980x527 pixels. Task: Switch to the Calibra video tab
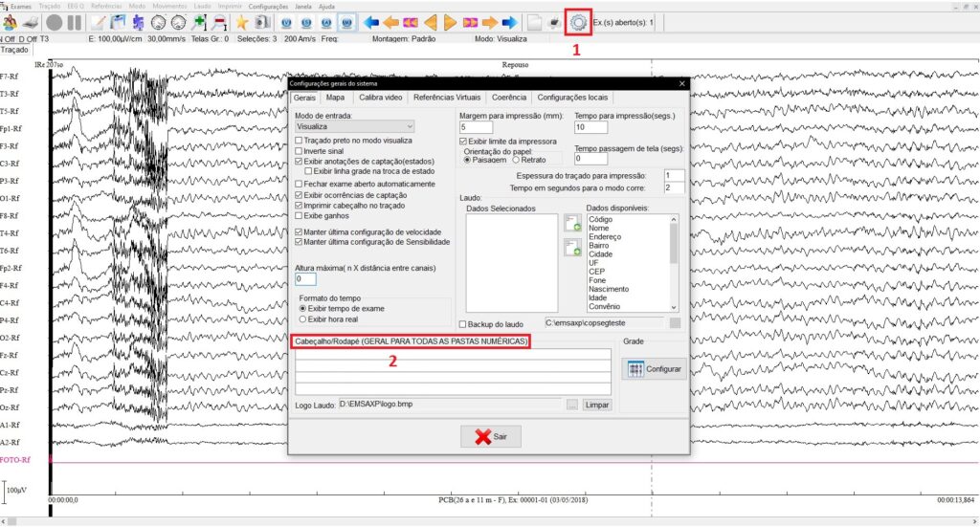point(380,98)
